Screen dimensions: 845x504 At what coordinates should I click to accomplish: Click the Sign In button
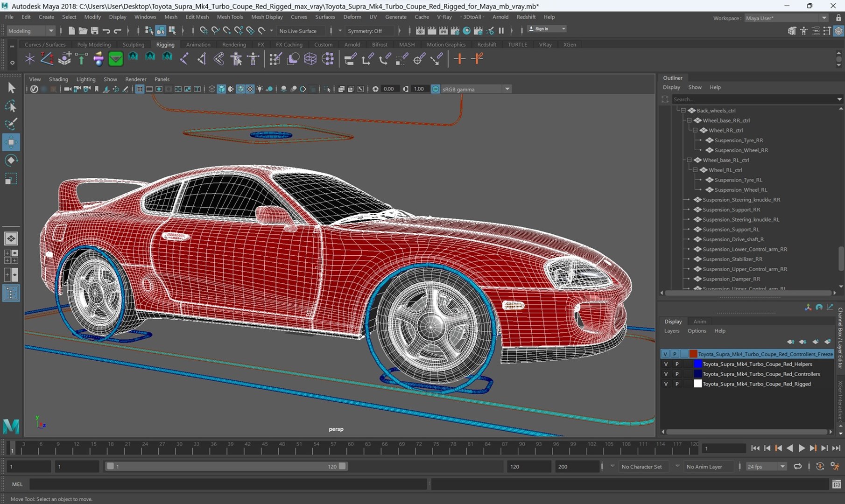[x=547, y=29]
